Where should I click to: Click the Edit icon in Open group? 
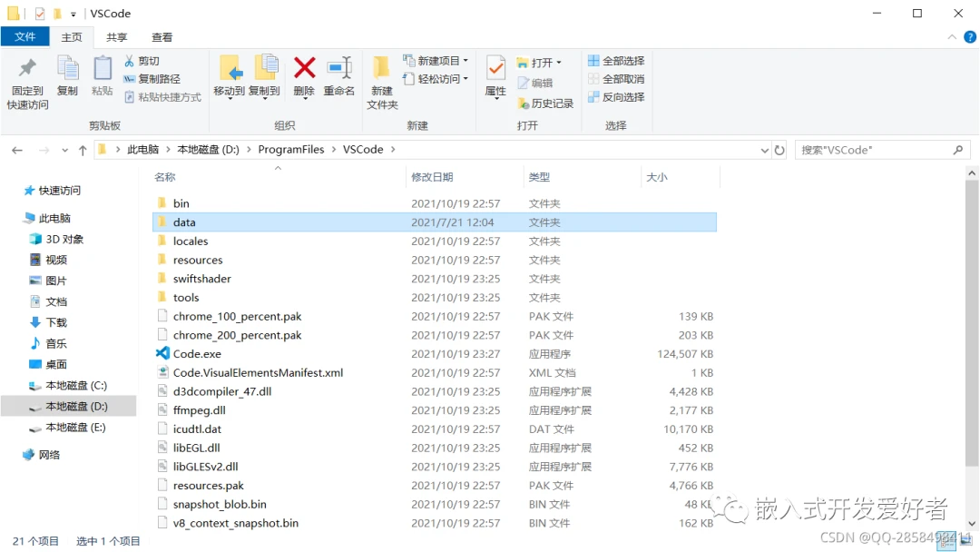[524, 83]
